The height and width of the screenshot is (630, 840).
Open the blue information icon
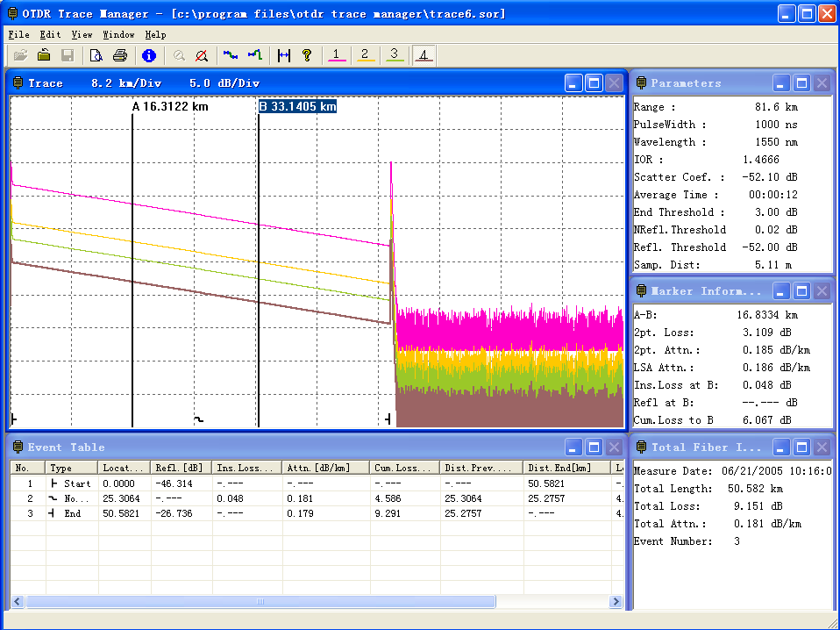149,55
